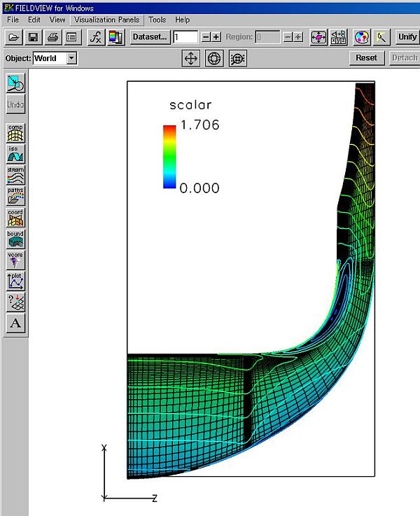Open the Iso-surface panel
420x516 pixels.
(x=15, y=153)
